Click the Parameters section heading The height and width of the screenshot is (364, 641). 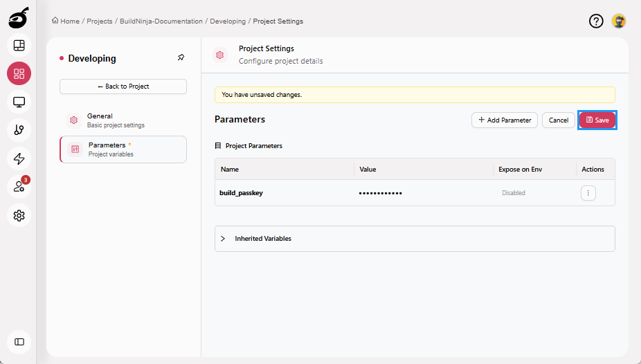240,119
